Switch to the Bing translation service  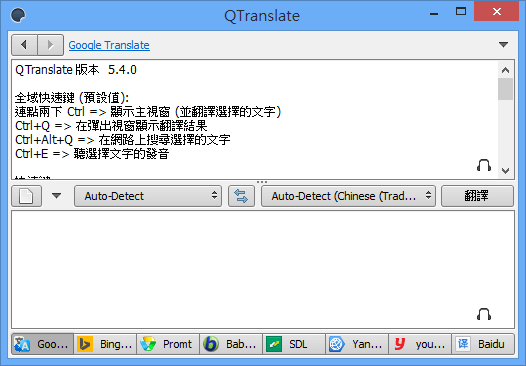105,344
